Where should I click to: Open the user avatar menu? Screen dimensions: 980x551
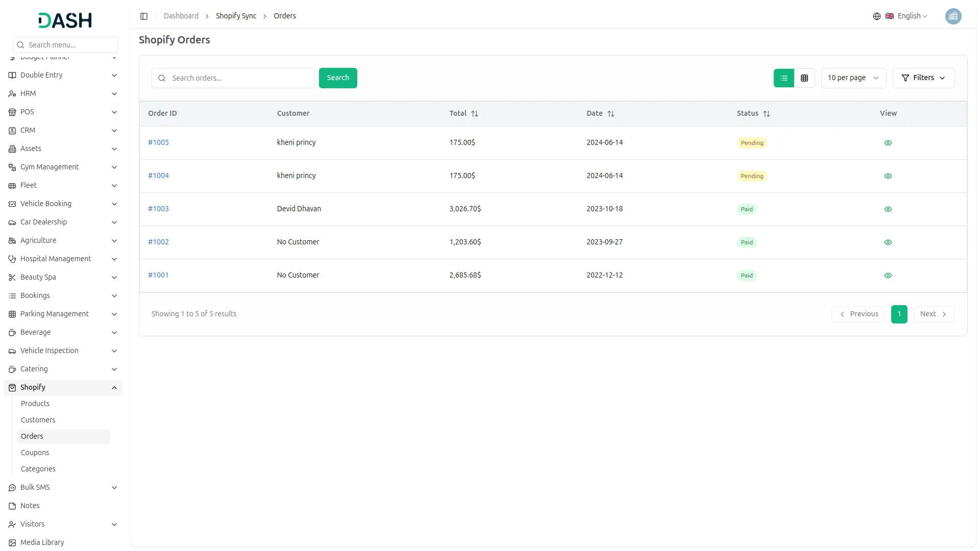coord(953,16)
